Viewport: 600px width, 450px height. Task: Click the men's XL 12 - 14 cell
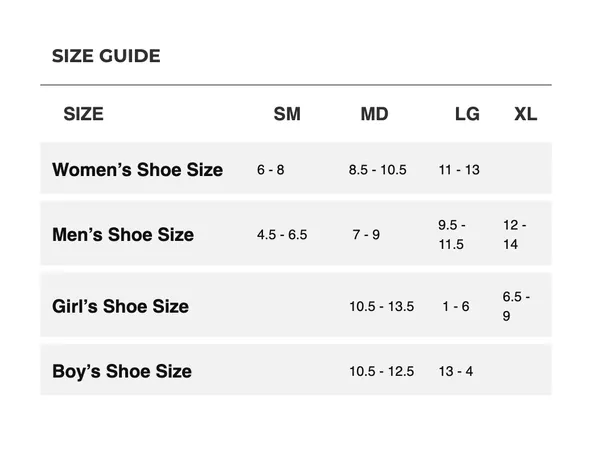pos(515,235)
